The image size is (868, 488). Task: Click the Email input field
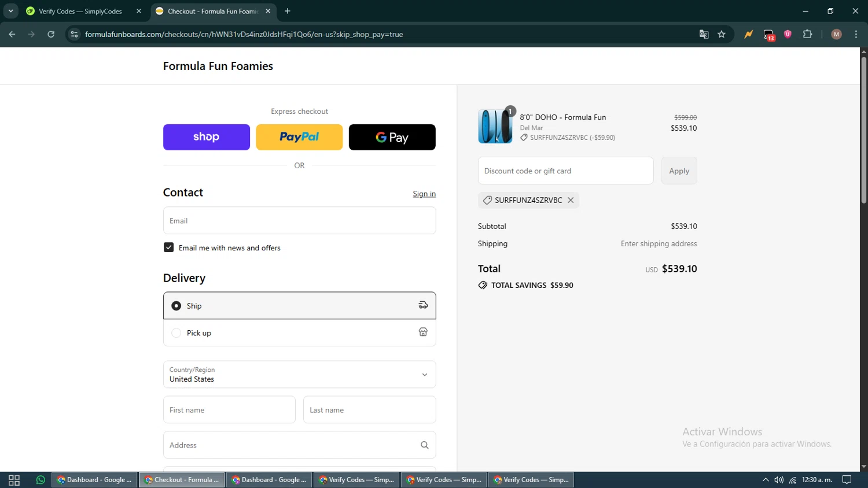tap(299, 220)
